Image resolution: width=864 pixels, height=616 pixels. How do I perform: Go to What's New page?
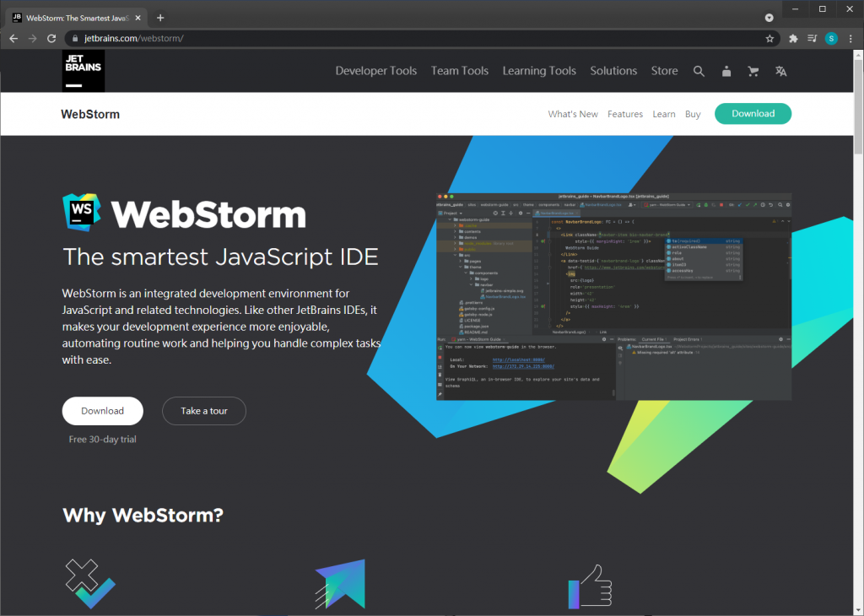pyautogui.click(x=573, y=114)
